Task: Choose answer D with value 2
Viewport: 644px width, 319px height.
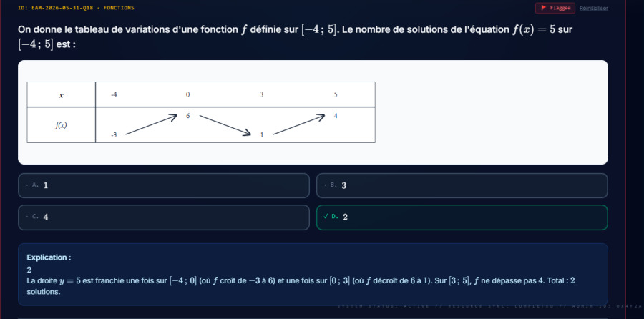Action: (x=462, y=217)
